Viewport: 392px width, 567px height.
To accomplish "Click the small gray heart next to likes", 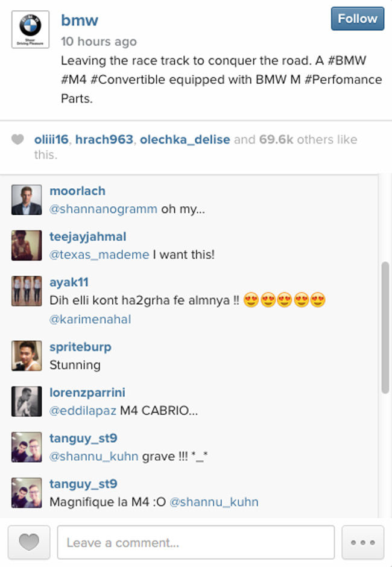I will [17, 139].
